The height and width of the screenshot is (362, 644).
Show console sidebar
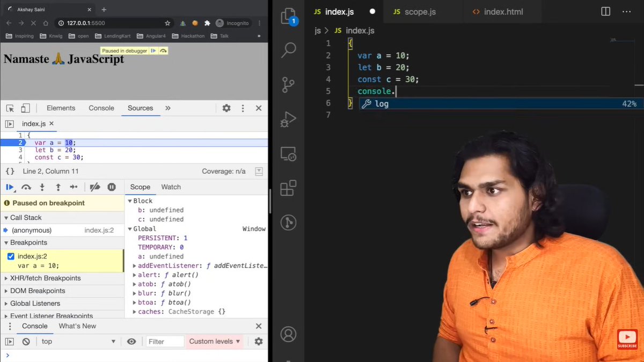pos(10,342)
